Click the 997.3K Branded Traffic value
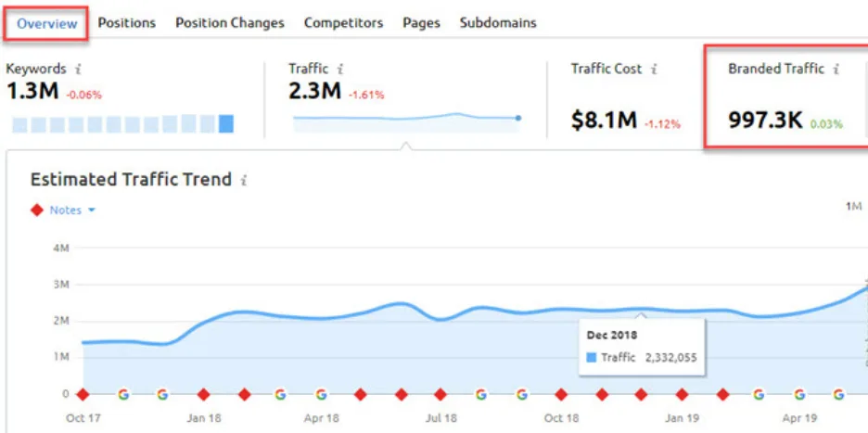Viewport: 868px width, 433px height. (765, 121)
